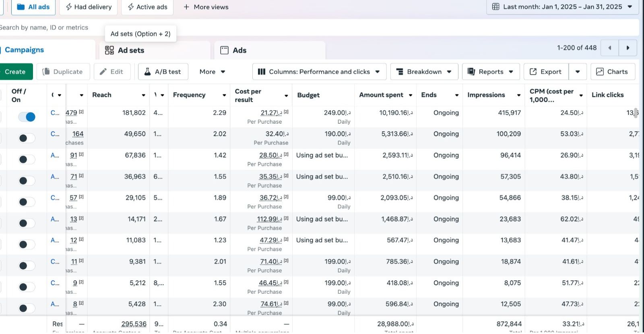644x334 pixels.
Task: Go to next page of results
Action: [x=628, y=48]
